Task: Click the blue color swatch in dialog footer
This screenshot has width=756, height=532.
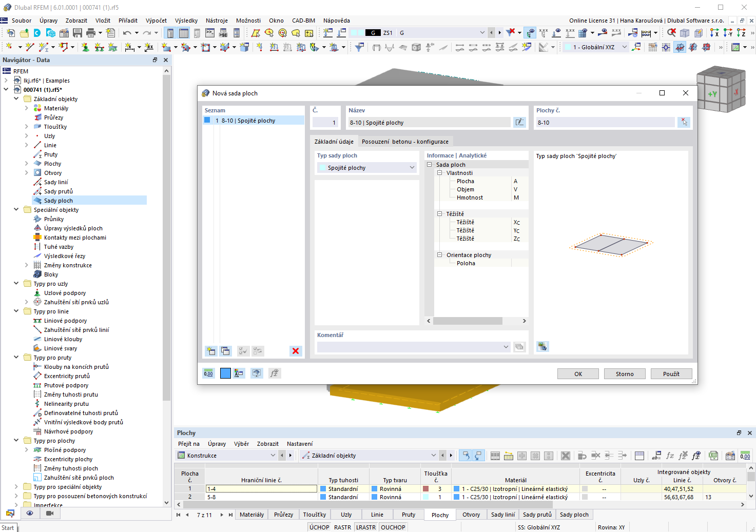Action: [225, 373]
